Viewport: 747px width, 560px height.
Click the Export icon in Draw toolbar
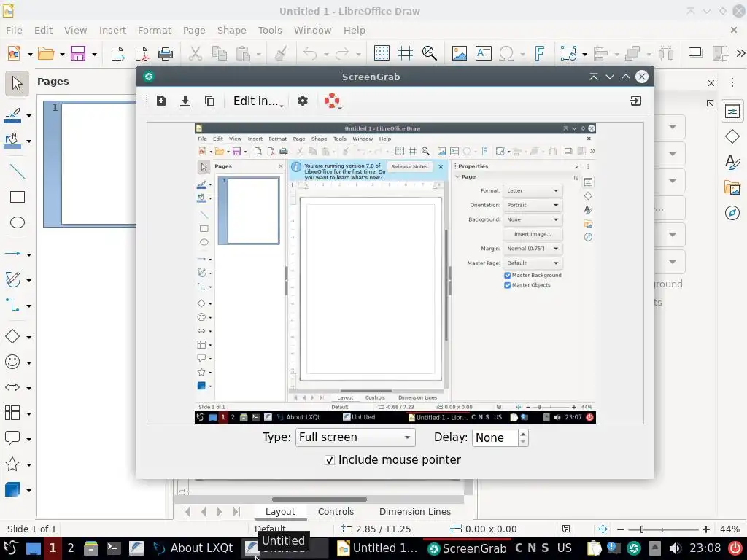click(117, 53)
